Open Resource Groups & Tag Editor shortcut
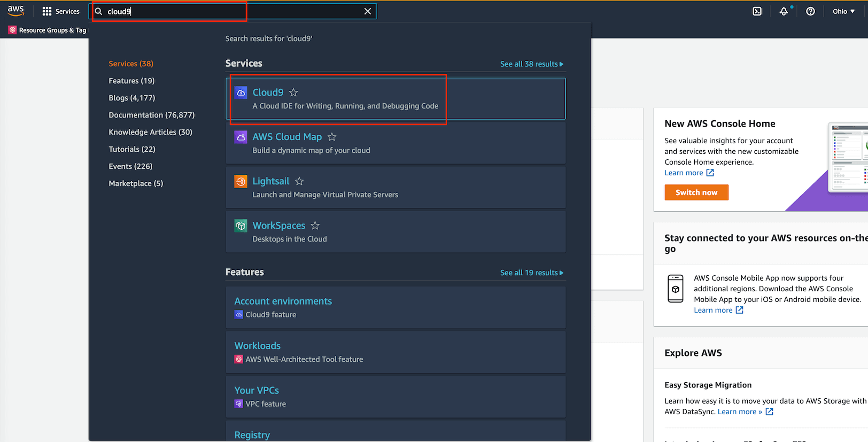 tap(47, 30)
